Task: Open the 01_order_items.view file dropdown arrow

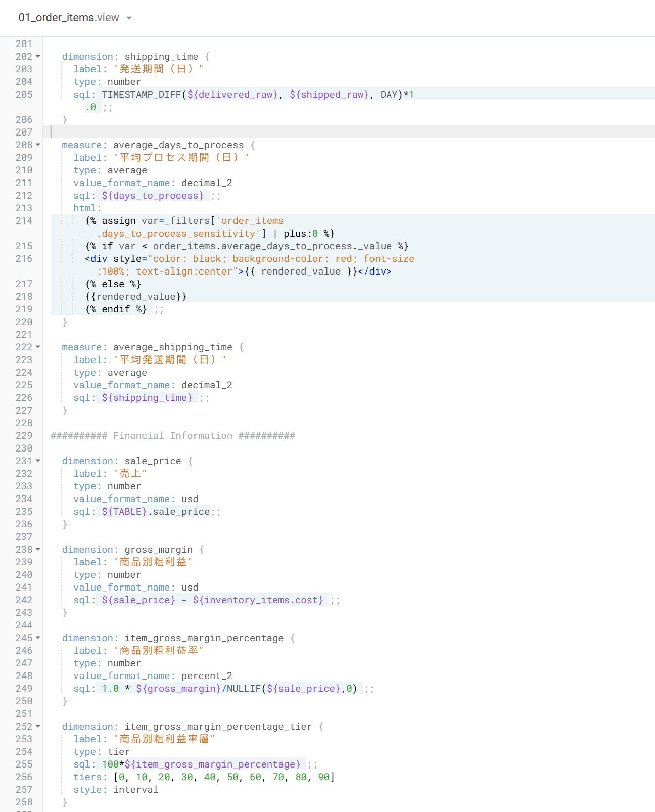Action: tap(129, 18)
